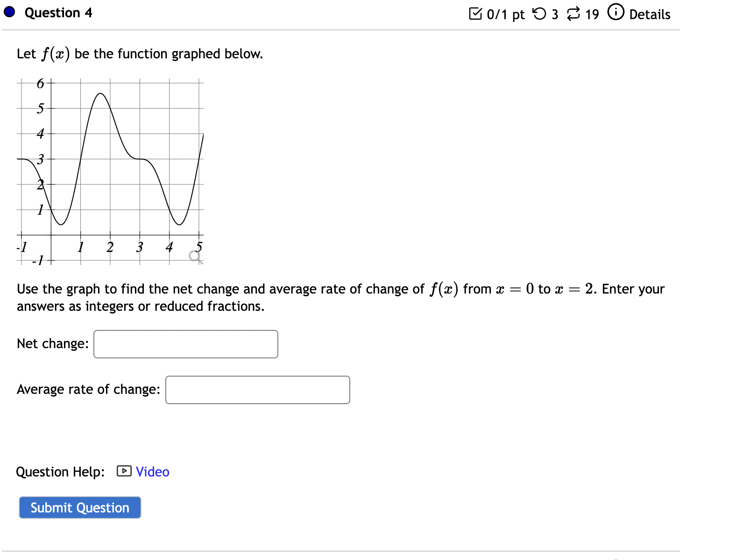Screen dimensions: 750x560
Task: Open the Video help link
Action: 151,472
